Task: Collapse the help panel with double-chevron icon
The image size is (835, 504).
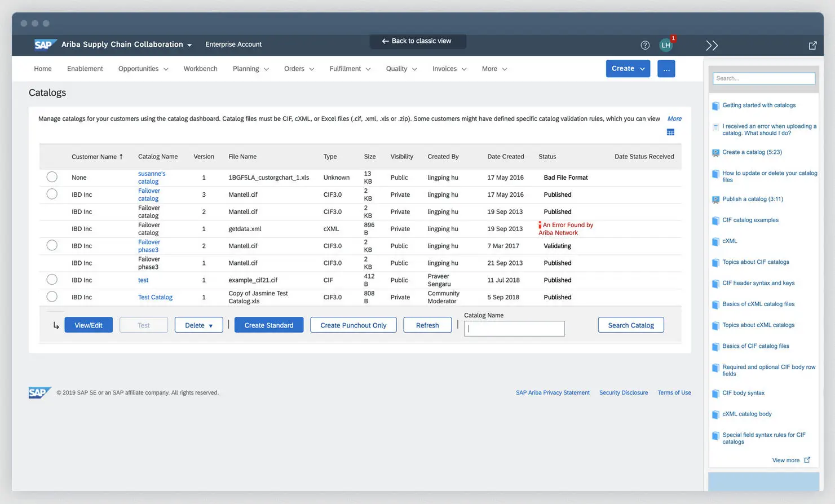Action: coord(712,46)
